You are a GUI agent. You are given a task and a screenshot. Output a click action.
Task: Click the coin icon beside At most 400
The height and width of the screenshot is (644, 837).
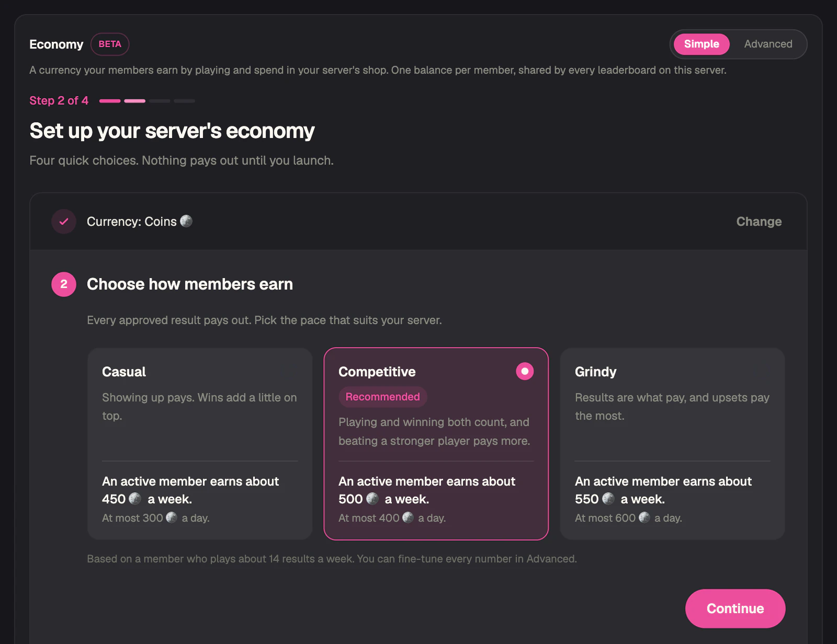click(x=408, y=517)
